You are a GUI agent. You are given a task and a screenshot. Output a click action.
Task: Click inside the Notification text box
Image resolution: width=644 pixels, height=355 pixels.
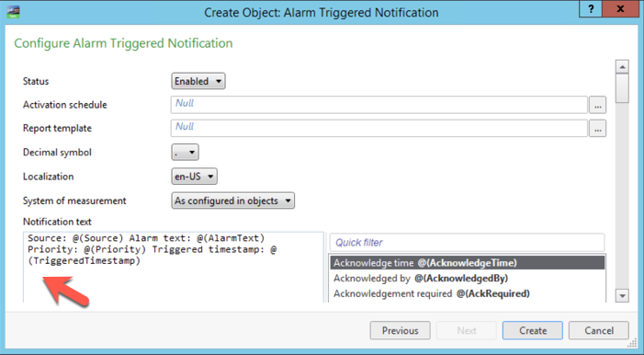pos(174,268)
